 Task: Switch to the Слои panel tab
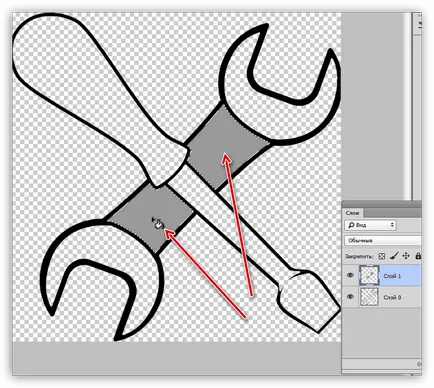pyautogui.click(x=352, y=213)
